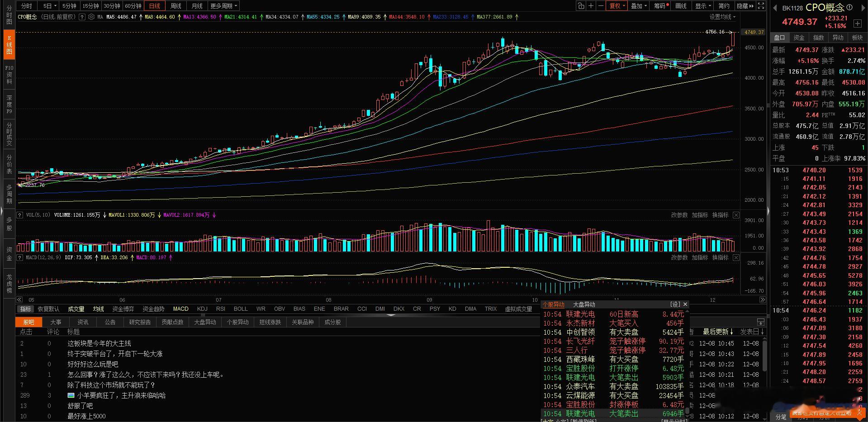Click the info icon beside CPO概念

point(849,7)
